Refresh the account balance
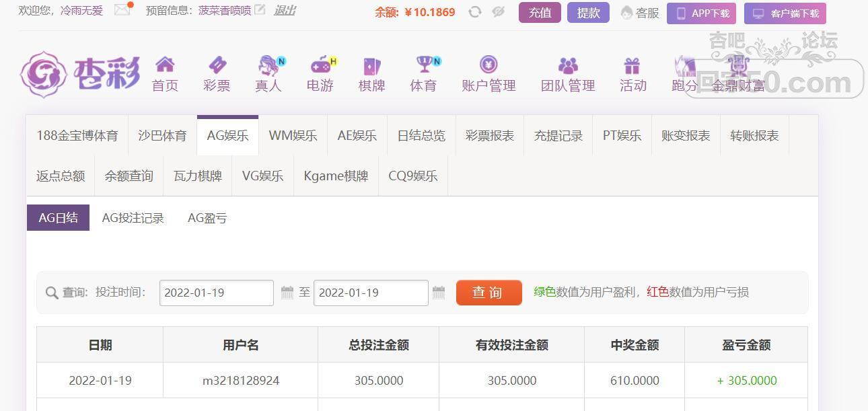This screenshot has height=411, width=868. (475, 11)
